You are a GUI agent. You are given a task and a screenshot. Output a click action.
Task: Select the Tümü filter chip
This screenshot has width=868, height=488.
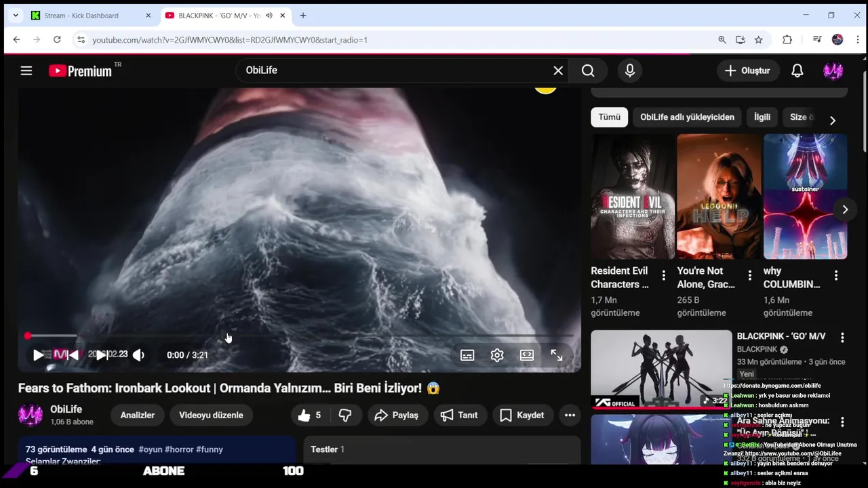[609, 117]
